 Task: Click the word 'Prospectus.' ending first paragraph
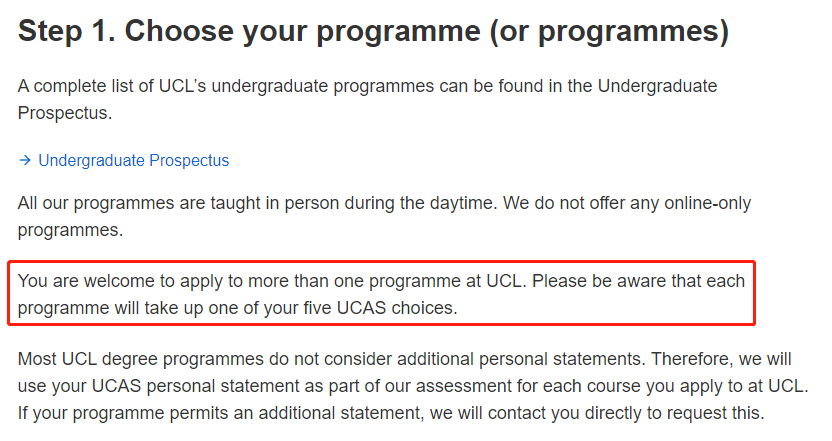[x=65, y=113]
